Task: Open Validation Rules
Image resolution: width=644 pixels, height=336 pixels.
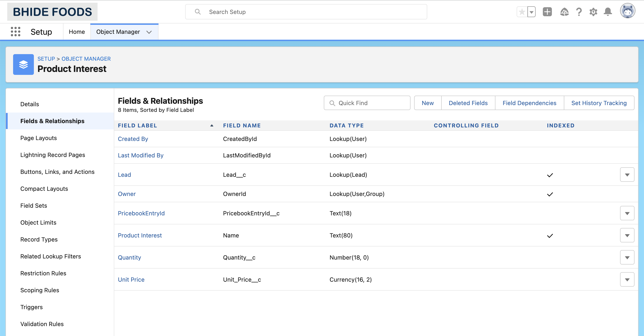Action: pyautogui.click(x=42, y=324)
